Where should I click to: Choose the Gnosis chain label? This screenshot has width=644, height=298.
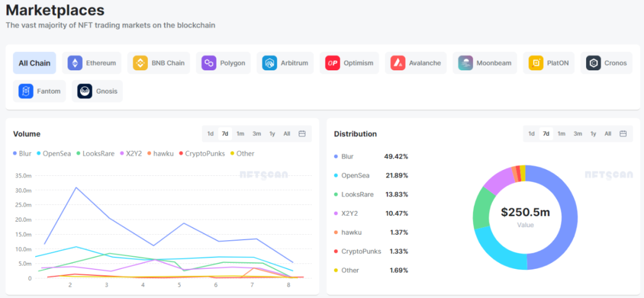(x=107, y=91)
